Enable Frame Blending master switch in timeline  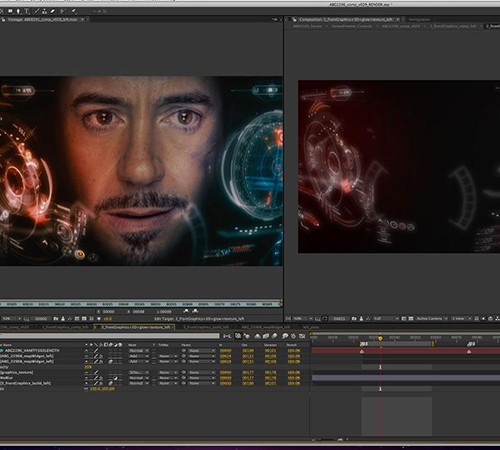(266, 336)
